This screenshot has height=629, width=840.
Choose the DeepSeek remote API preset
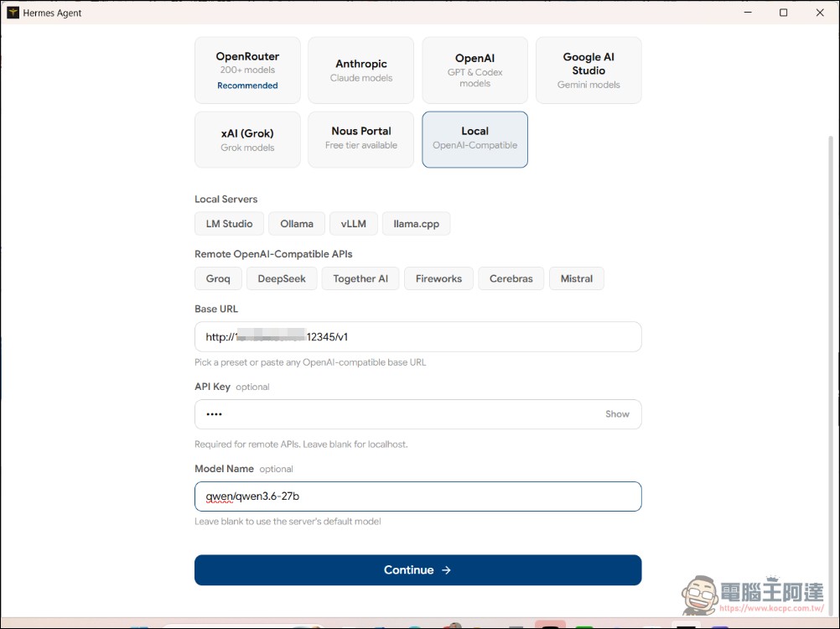pos(282,278)
